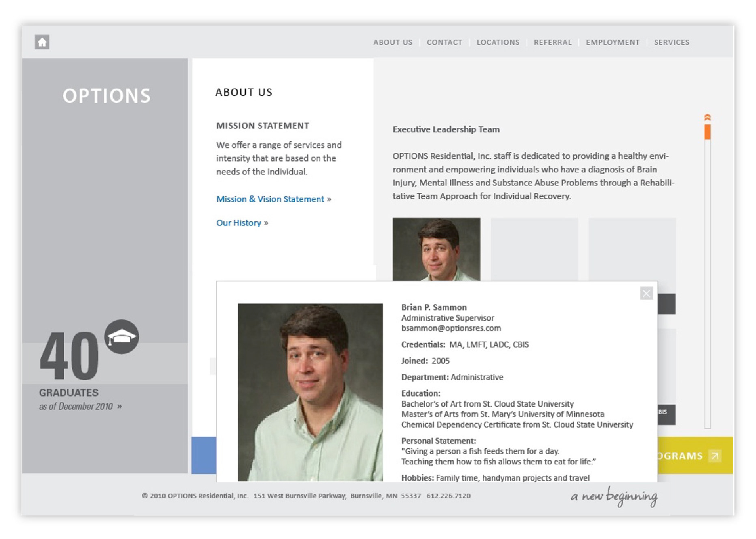This screenshot has width=756, height=539.
Task: Click the Hobbies line in the profile
Action: [x=495, y=478]
